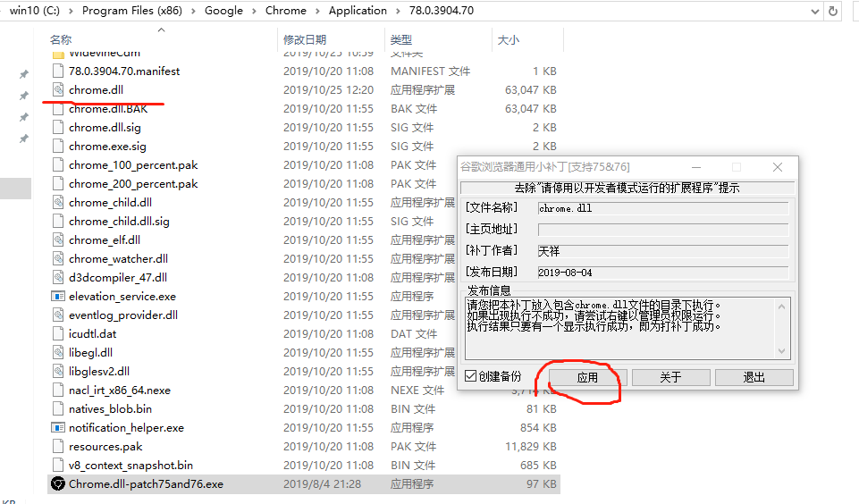The height and width of the screenshot is (504, 859).
Task: Select the chrome_watcher.dll file name
Action: [118, 258]
